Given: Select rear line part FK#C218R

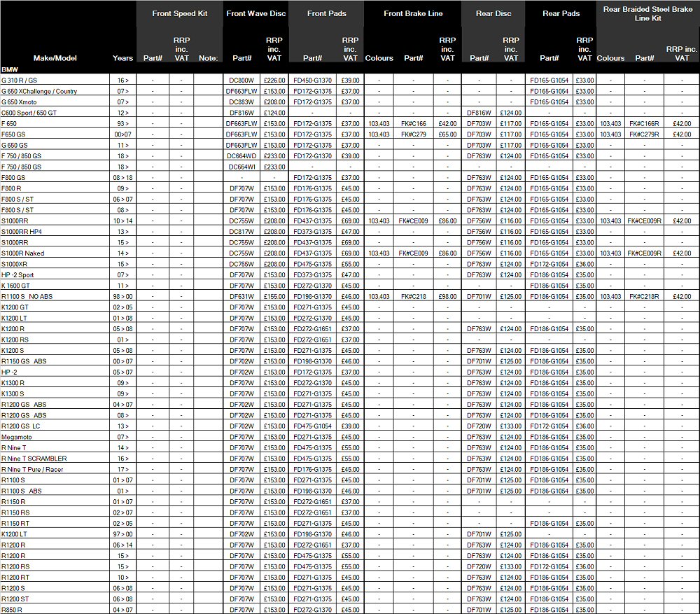Looking at the screenshot, I should click(x=644, y=297).
